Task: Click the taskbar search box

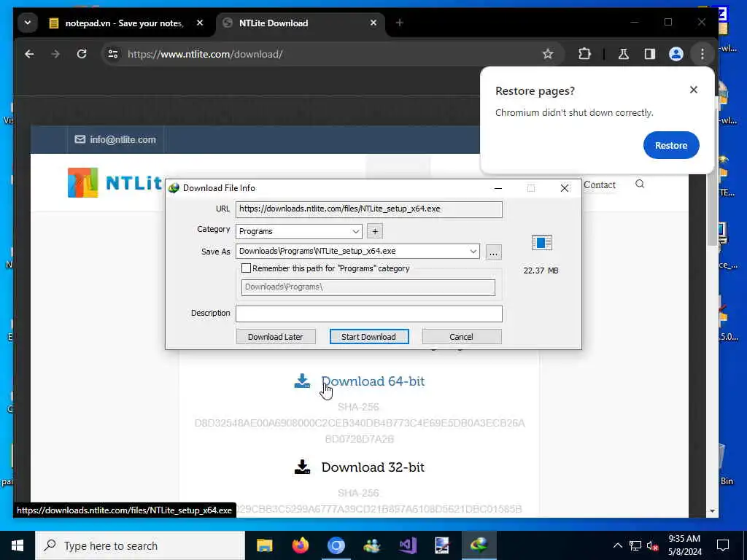Action: (x=140, y=545)
